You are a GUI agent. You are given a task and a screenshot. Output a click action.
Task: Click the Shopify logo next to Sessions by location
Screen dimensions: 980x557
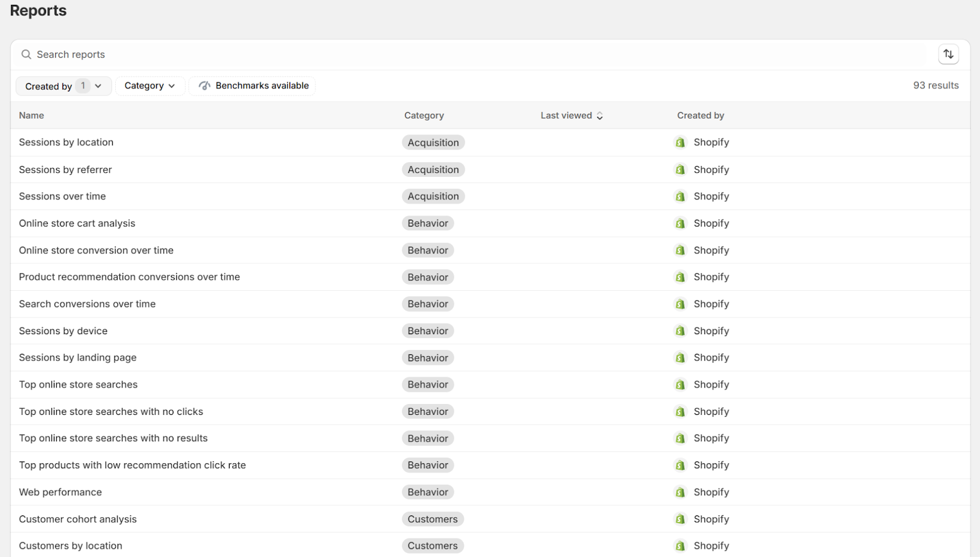pyautogui.click(x=680, y=142)
